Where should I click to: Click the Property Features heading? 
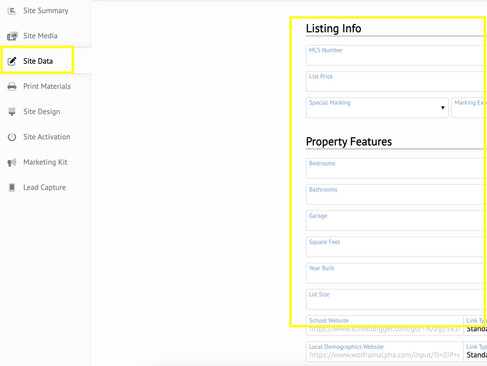pos(349,142)
